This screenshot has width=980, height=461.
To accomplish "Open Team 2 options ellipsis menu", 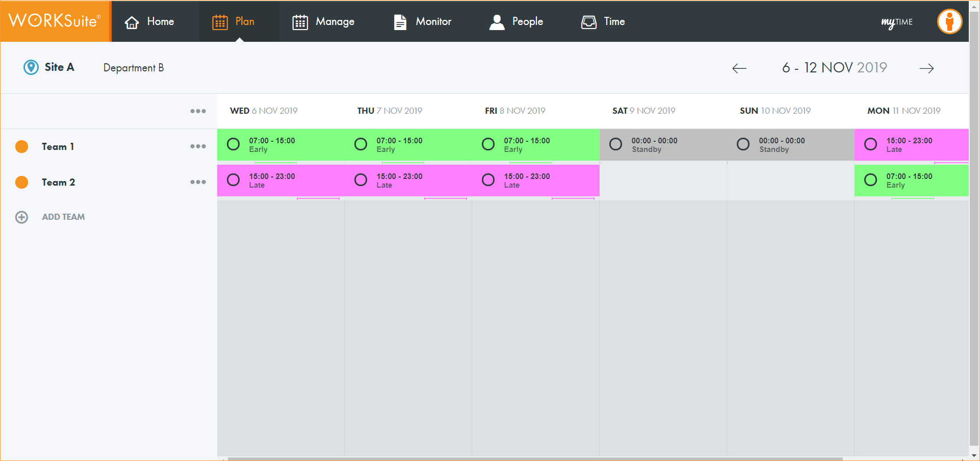I will [x=198, y=182].
